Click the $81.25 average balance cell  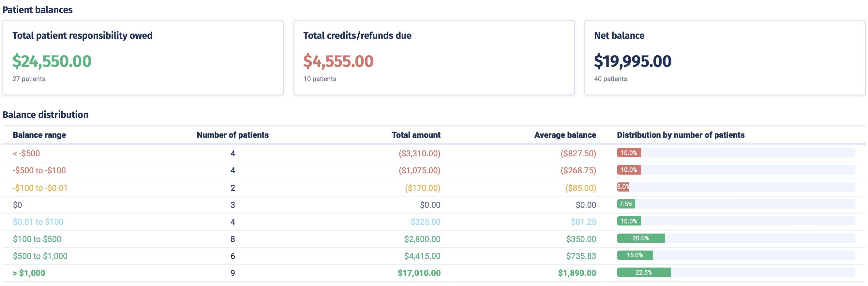[584, 222]
